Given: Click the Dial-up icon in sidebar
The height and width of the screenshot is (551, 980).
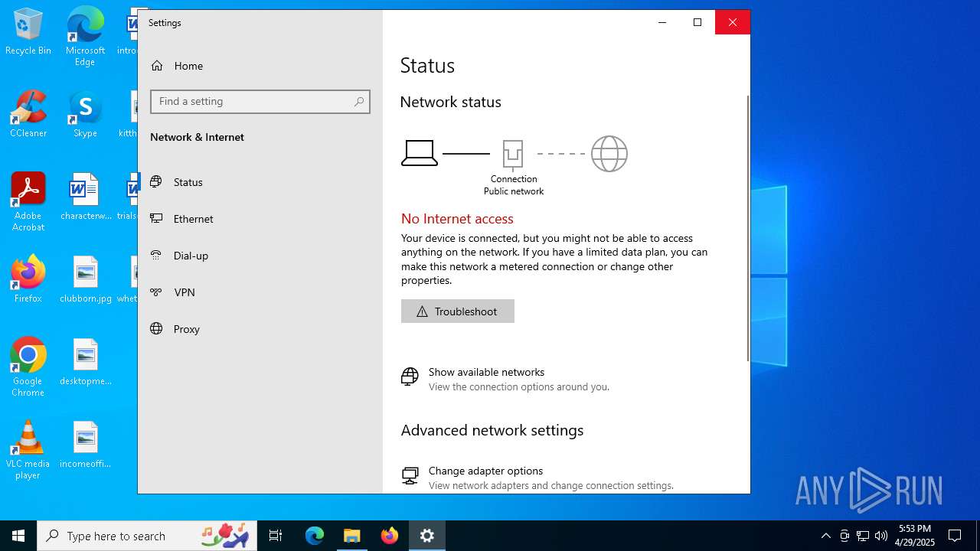Looking at the screenshot, I should (x=156, y=255).
